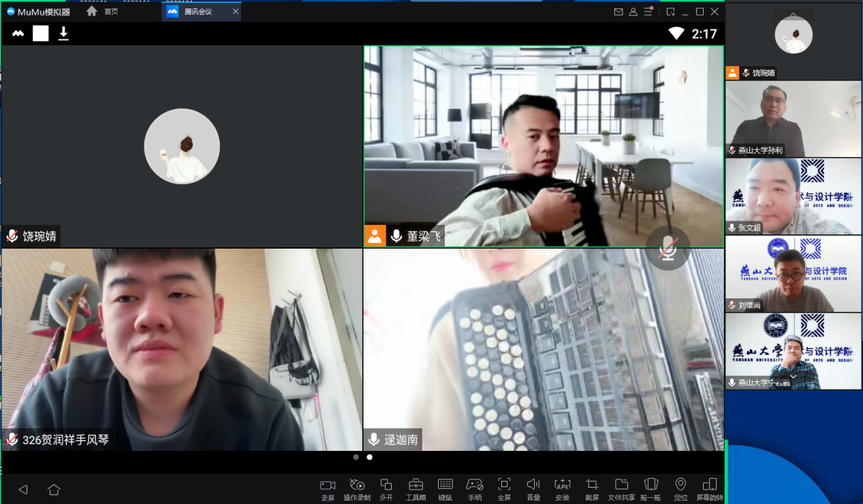Go to first page dot indicator
This screenshot has width=863, height=504.
[x=356, y=457]
